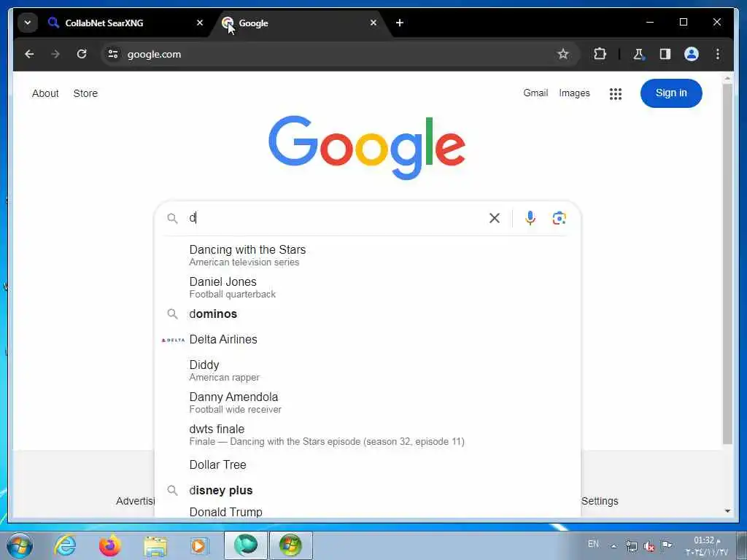Open the Store link
The width and height of the screenshot is (747, 560).
(x=85, y=93)
